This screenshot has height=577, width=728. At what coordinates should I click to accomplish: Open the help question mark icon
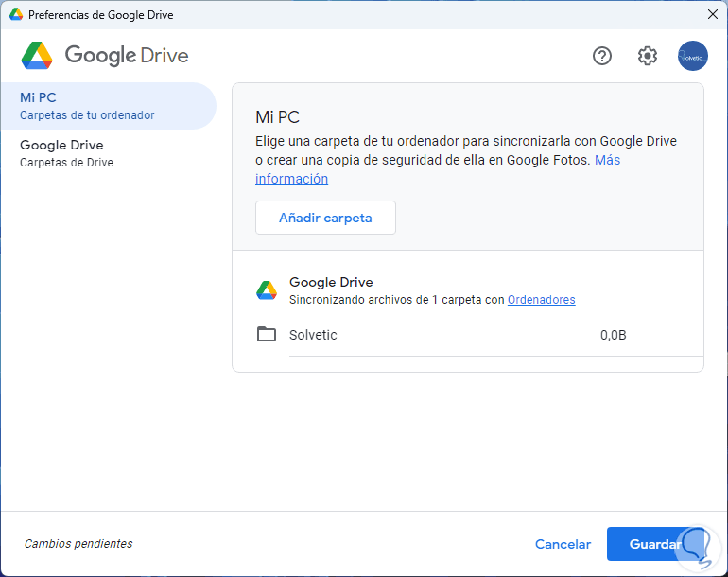coord(602,56)
